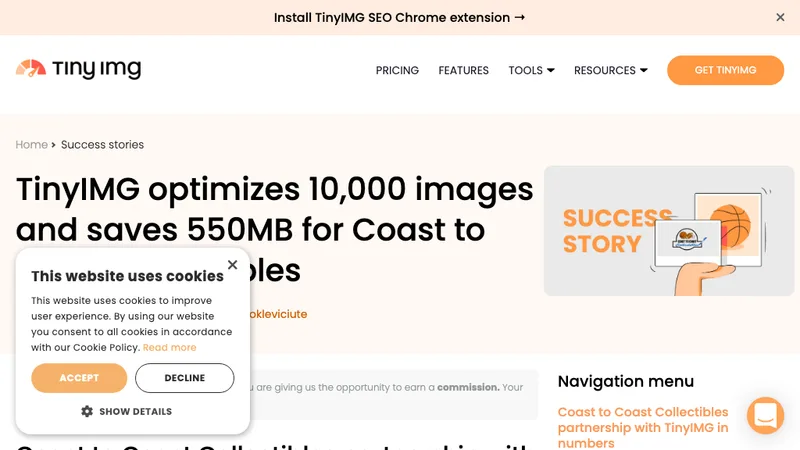The height and width of the screenshot is (450, 800).
Task: Click the This website uses cookies heading
Action: tap(128, 276)
